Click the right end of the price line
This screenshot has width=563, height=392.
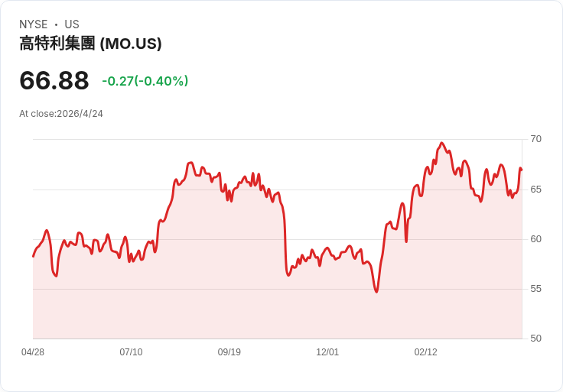pyautogui.click(x=521, y=169)
